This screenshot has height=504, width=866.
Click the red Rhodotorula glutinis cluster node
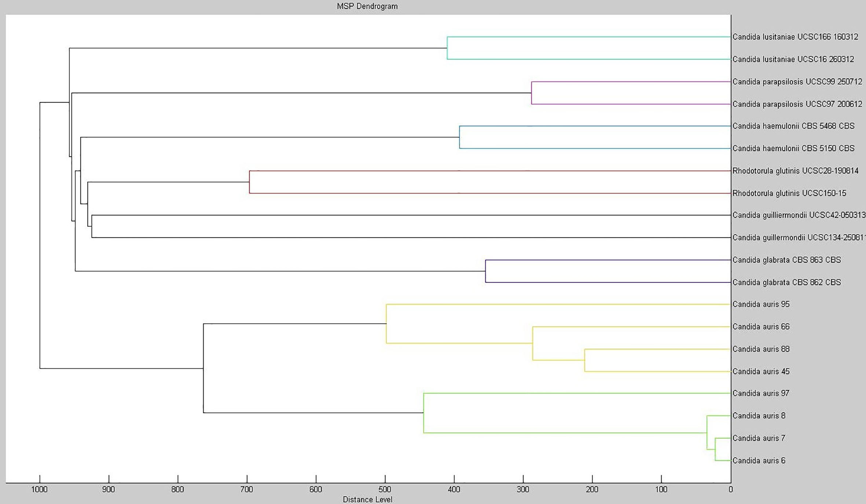[250, 182]
